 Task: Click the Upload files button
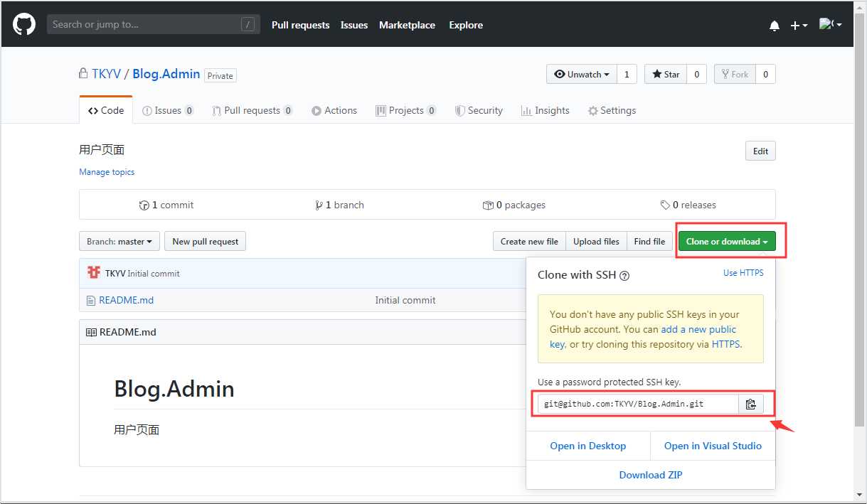click(x=596, y=241)
